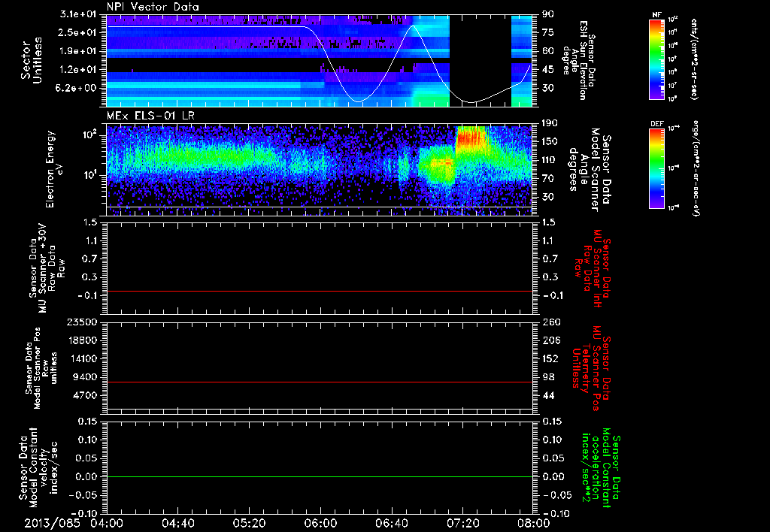Click the '4700' scanner position tick label

pos(86,395)
